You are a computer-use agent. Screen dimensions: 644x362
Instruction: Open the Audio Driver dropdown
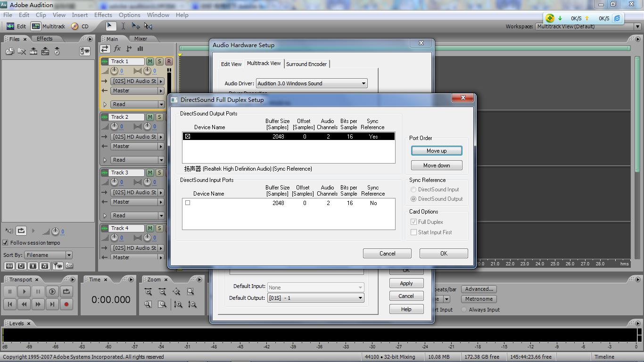click(312, 83)
